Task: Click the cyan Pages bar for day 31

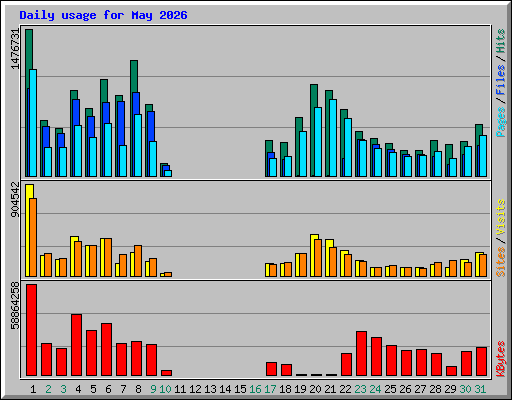Action: (483, 156)
